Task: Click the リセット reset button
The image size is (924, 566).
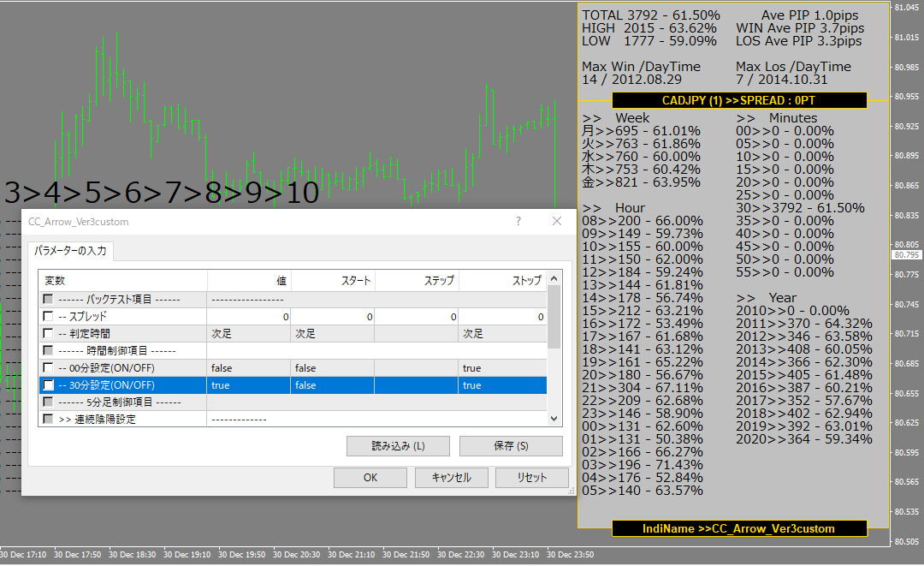Action: (532, 477)
